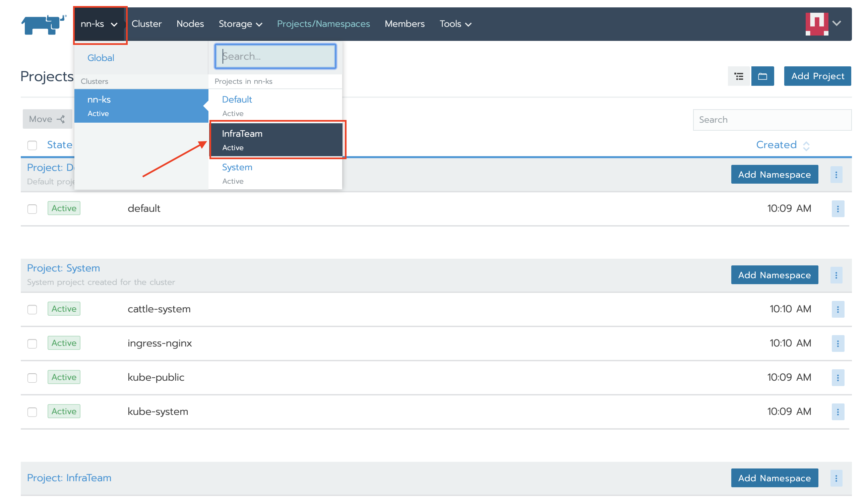The height and width of the screenshot is (504, 866).
Task: Click the user avatar icon
Action: 816,24
